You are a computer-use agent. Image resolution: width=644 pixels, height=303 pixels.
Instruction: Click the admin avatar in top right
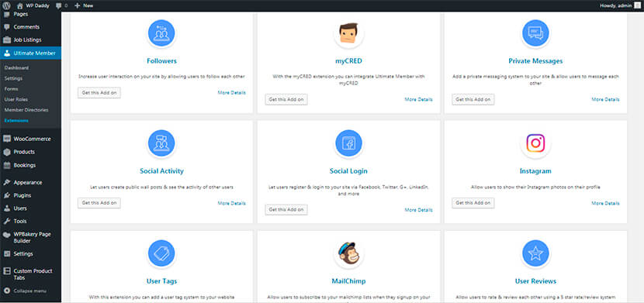tap(638, 5)
